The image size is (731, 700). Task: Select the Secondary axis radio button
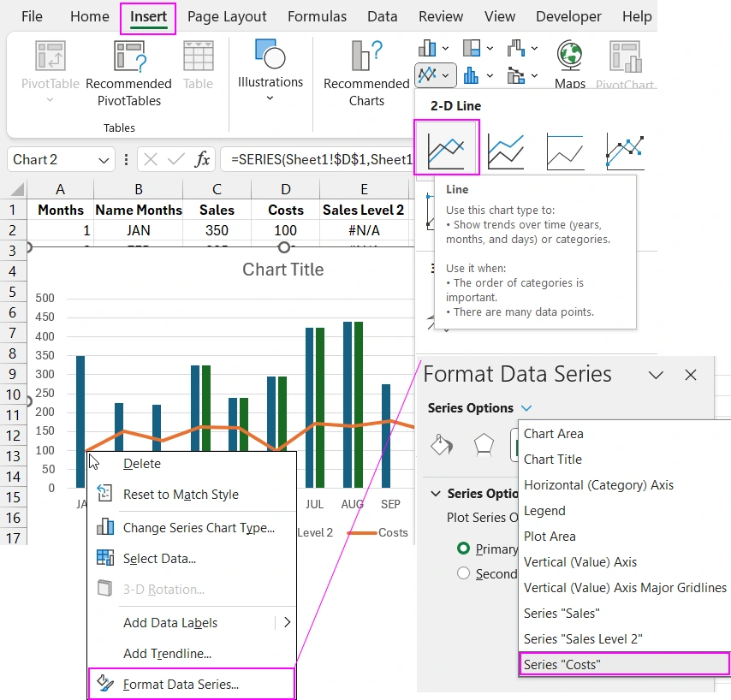tap(463, 573)
